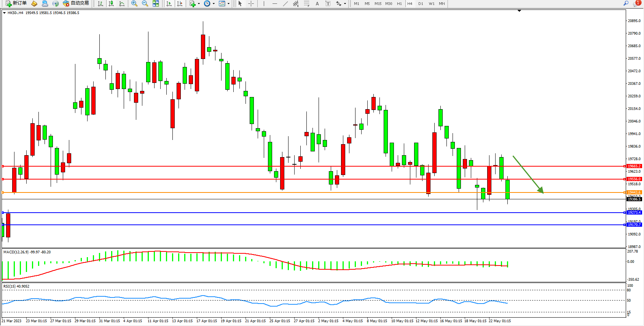The image size is (644, 326).
Task: Click the red 19665.2 price level label
Action: point(634,166)
